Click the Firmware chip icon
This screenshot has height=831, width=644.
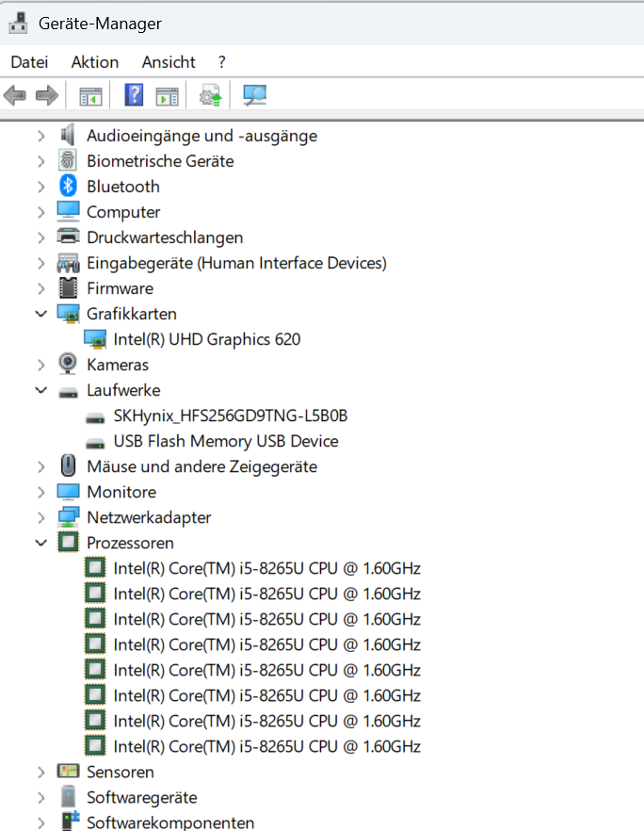point(68,287)
